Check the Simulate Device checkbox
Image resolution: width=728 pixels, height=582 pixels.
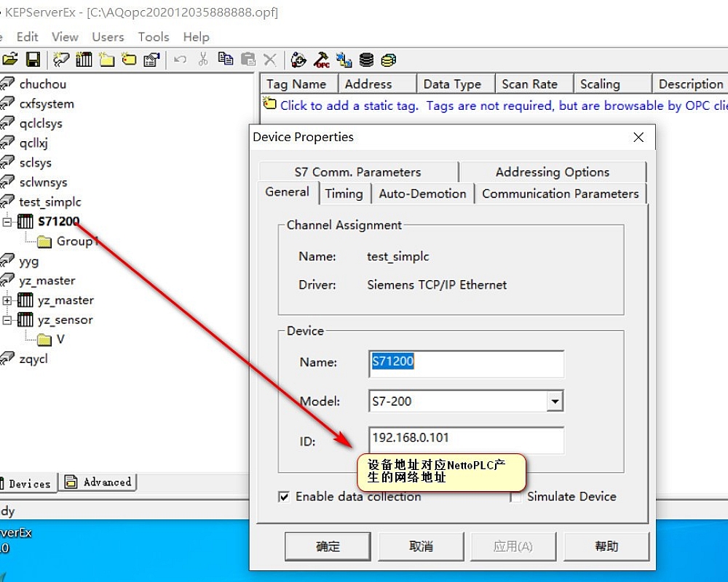click(x=515, y=496)
